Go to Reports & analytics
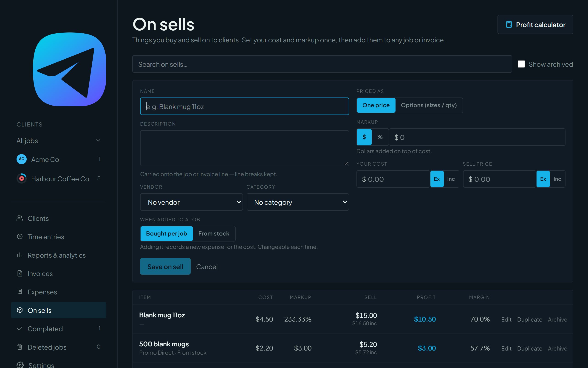Image resolution: width=588 pixels, height=368 pixels. tap(59, 255)
